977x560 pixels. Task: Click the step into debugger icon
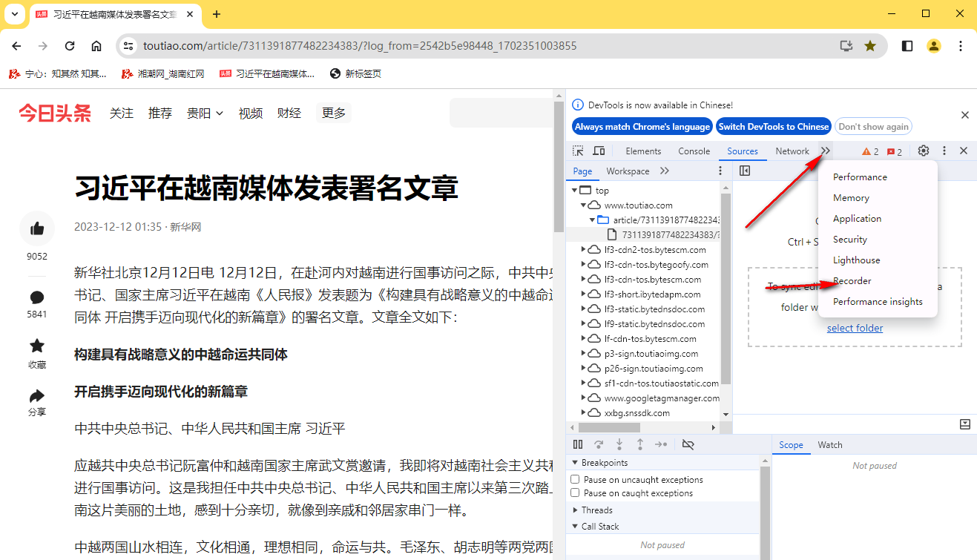(x=619, y=444)
